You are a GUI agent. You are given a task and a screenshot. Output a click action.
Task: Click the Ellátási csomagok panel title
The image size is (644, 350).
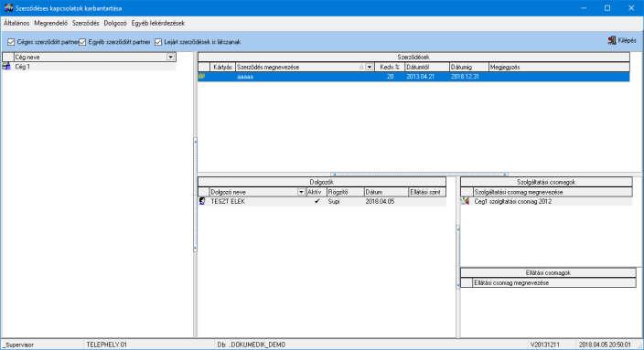click(548, 273)
